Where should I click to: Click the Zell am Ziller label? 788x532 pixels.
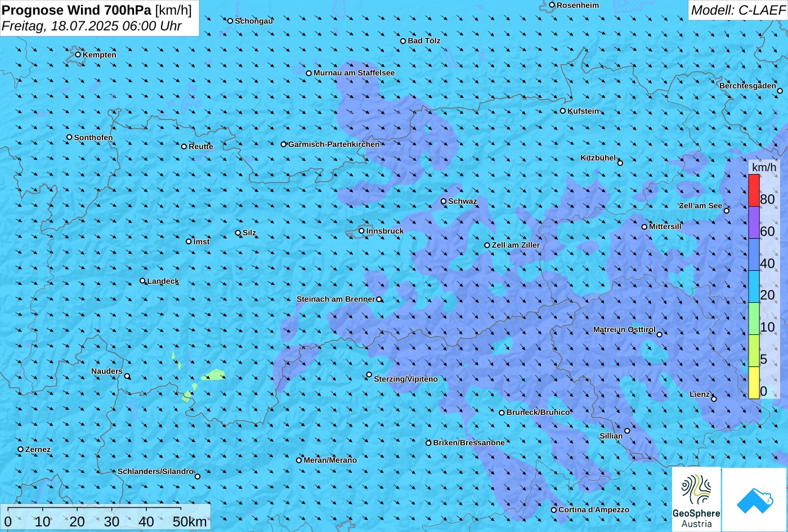pyautogui.click(x=516, y=245)
